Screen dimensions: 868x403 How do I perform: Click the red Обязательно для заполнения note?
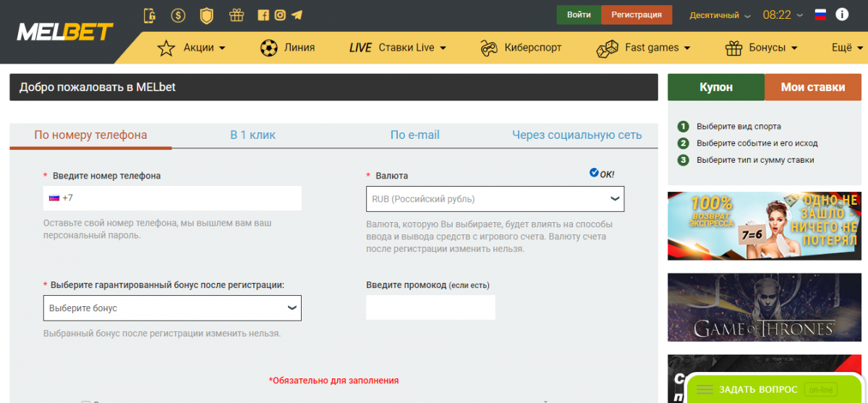333,380
